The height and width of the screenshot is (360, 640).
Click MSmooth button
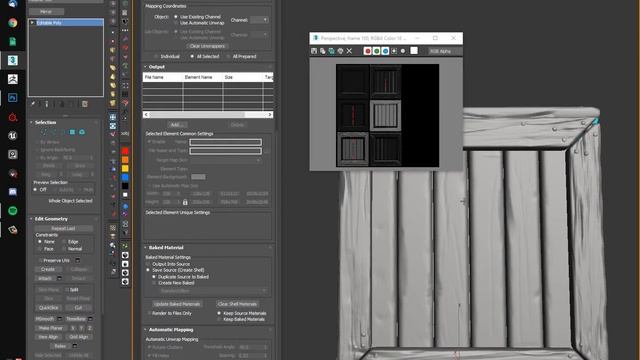tap(45, 319)
